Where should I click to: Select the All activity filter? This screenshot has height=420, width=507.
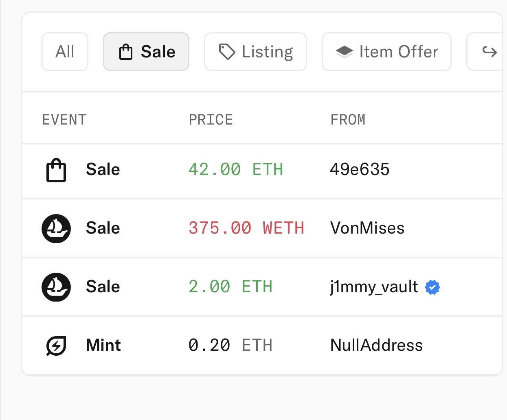[x=65, y=52]
